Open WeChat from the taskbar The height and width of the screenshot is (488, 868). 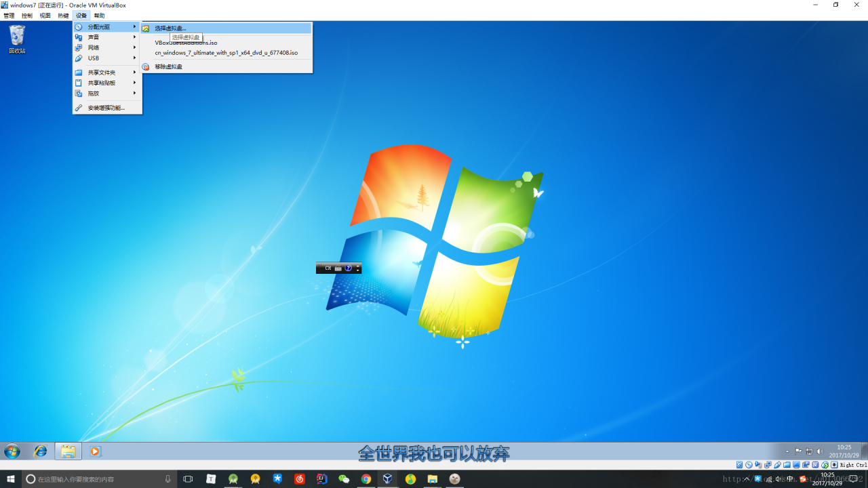pyautogui.click(x=344, y=479)
